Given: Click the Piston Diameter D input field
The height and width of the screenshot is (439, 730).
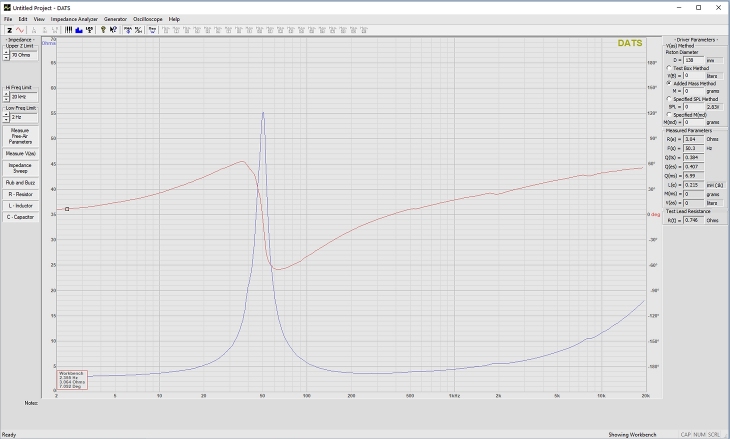Looking at the screenshot, I should coord(692,59).
